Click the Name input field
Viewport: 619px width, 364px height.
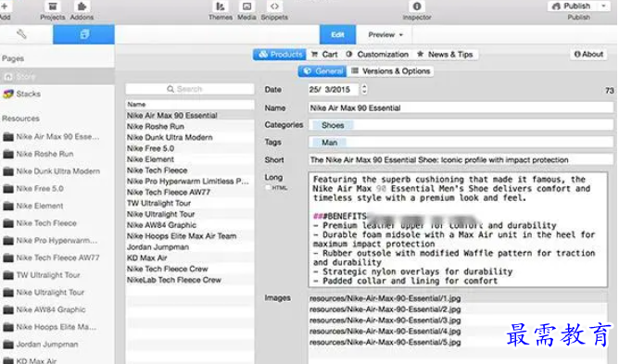(461, 107)
